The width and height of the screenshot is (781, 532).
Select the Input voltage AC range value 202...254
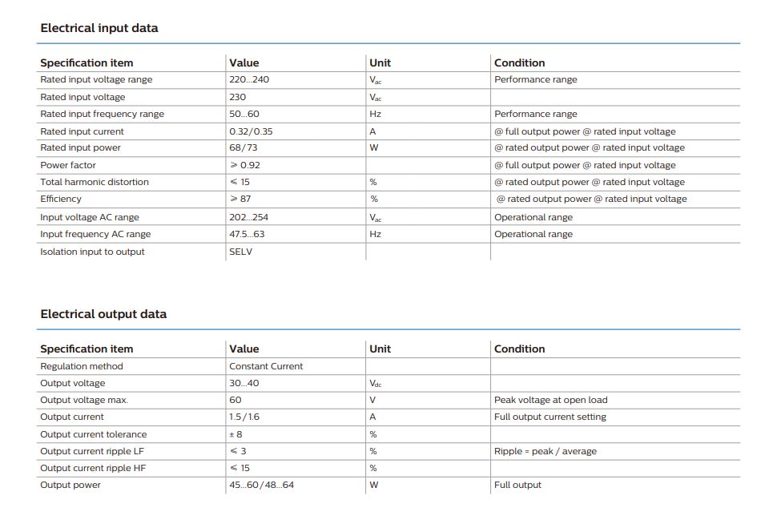[x=248, y=217]
